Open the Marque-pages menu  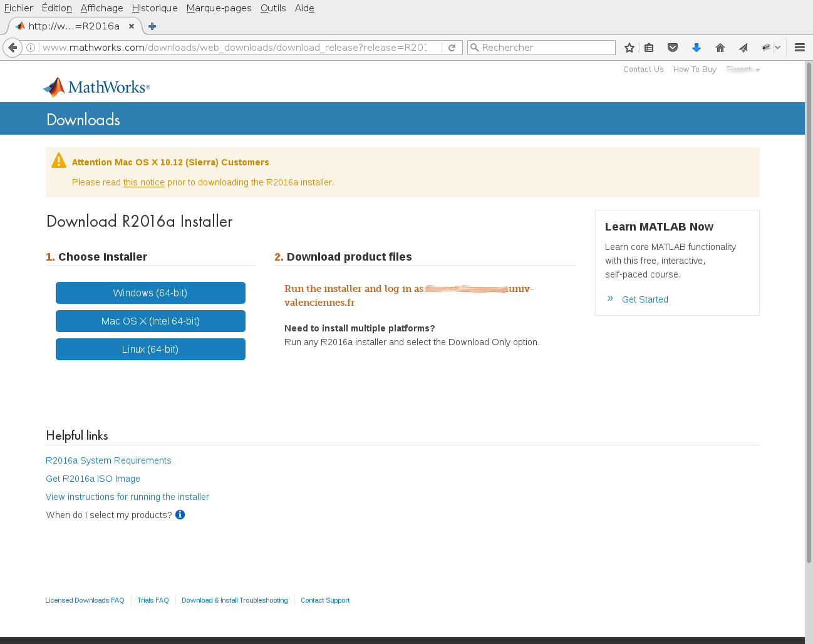click(x=219, y=8)
